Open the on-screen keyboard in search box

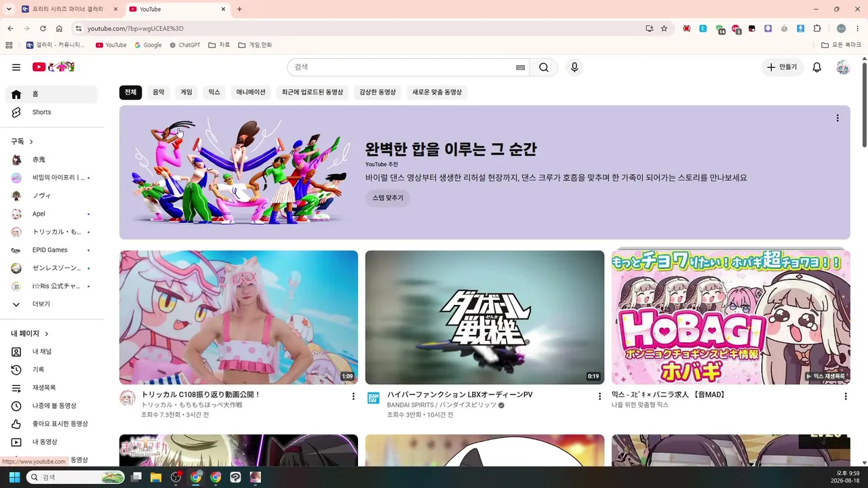coord(520,67)
